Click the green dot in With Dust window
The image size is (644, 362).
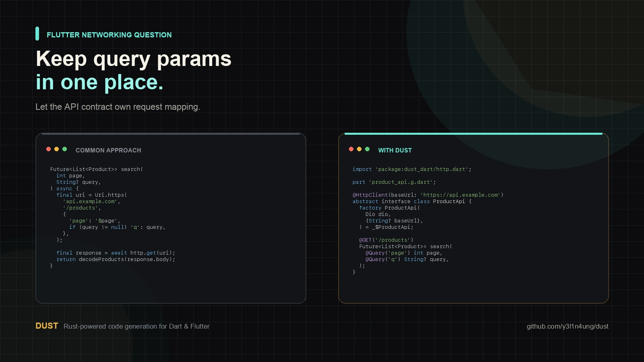pos(367,149)
